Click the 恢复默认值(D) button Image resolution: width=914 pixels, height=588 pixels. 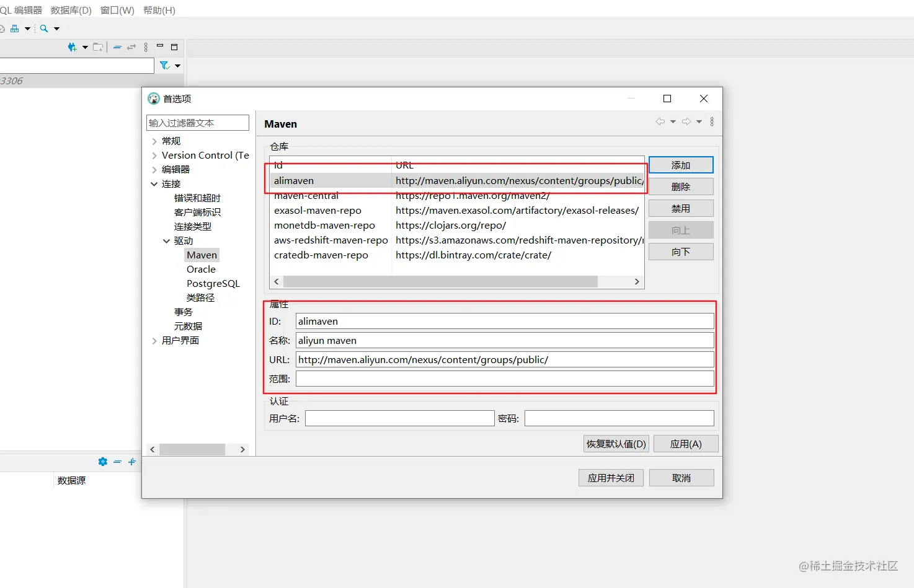point(616,444)
